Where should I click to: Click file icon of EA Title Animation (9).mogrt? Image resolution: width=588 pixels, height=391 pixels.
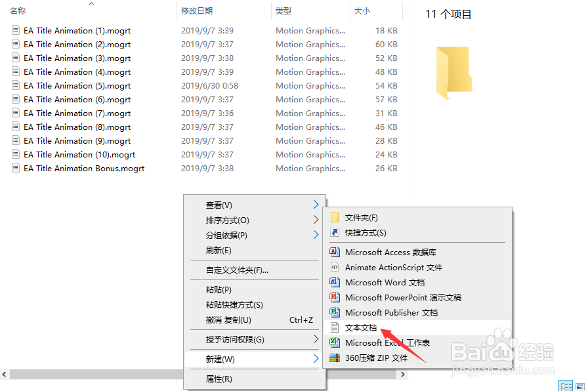(15, 140)
